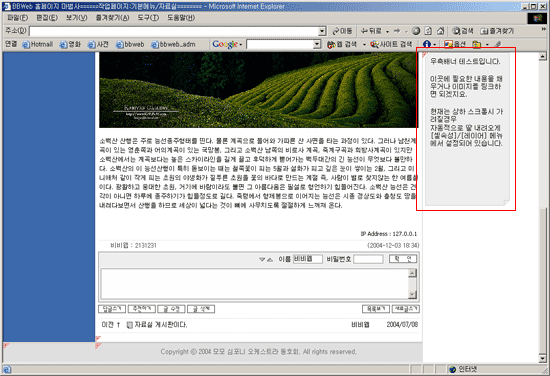Click the 글 삭제 delete button
Image resolution: width=550 pixels, height=376 pixels.
click(x=201, y=309)
